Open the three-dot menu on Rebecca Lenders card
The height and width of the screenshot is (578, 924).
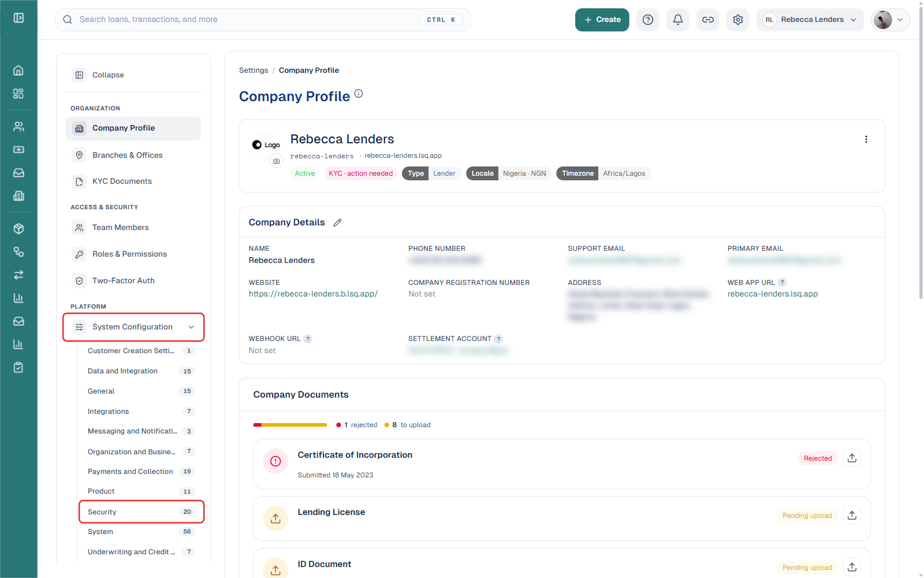866,139
